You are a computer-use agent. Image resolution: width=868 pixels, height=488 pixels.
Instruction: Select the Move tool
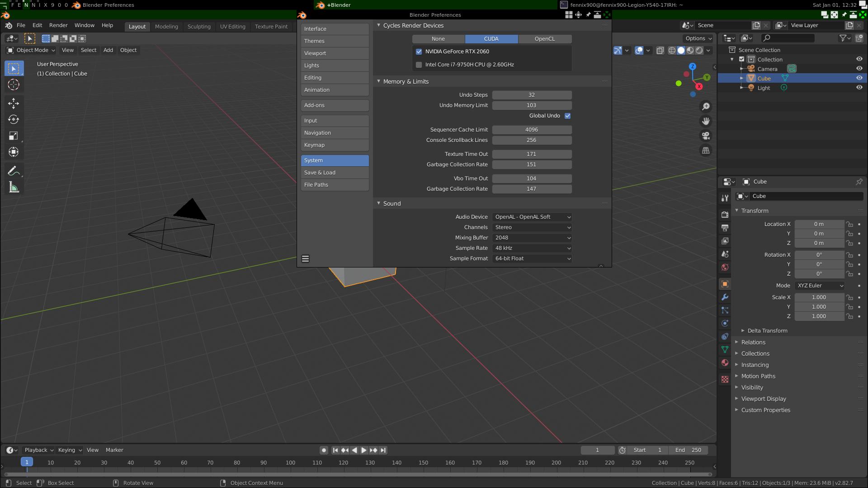pyautogui.click(x=14, y=103)
